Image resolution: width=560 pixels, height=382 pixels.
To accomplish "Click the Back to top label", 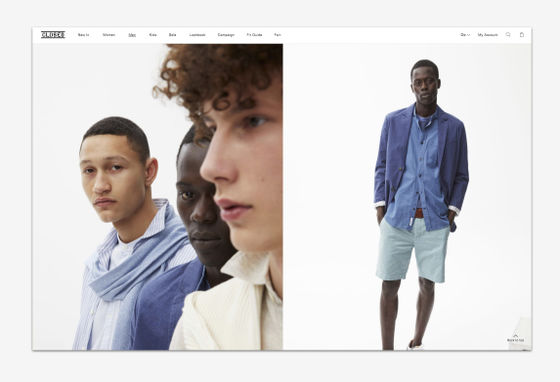I will coord(515,340).
